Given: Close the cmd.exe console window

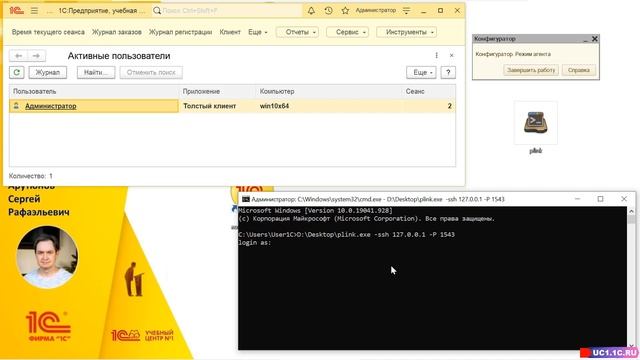Looking at the screenshot, I should click(x=624, y=199).
